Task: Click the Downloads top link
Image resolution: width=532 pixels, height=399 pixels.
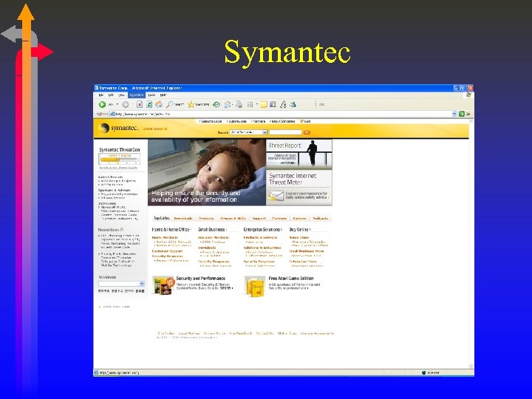Action: [183, 219]
